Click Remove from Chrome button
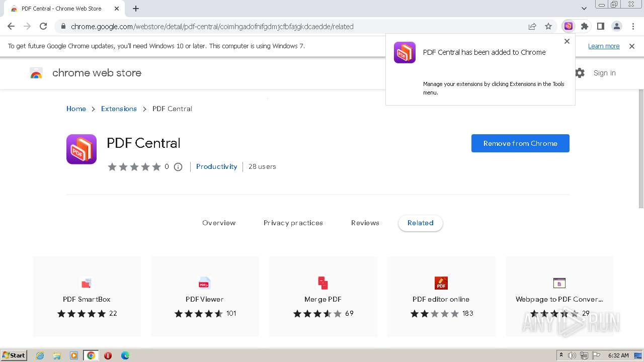 (x=520, y=143)
